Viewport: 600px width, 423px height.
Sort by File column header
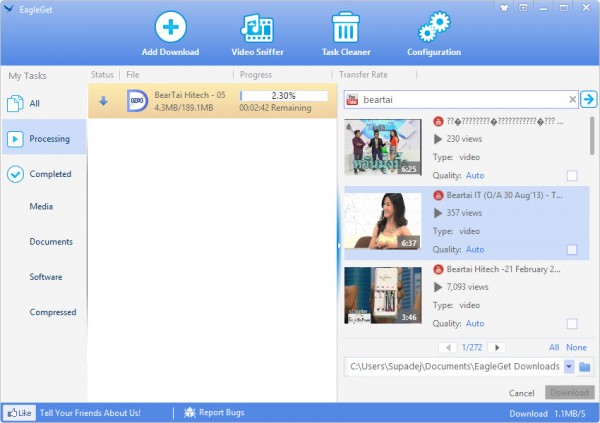133,75
